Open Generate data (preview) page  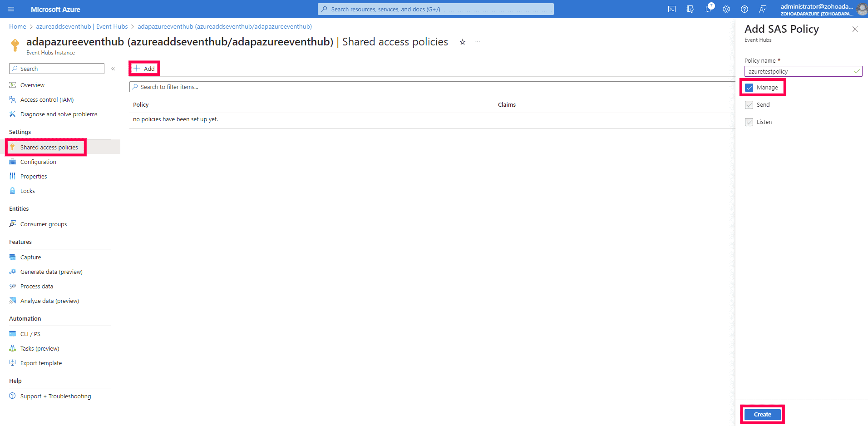(51, 272)
